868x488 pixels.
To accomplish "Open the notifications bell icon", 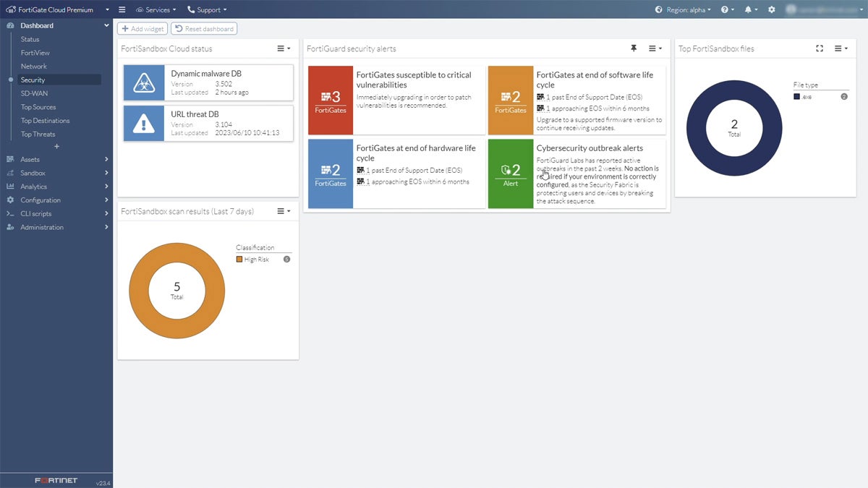I will coord(750,9).
